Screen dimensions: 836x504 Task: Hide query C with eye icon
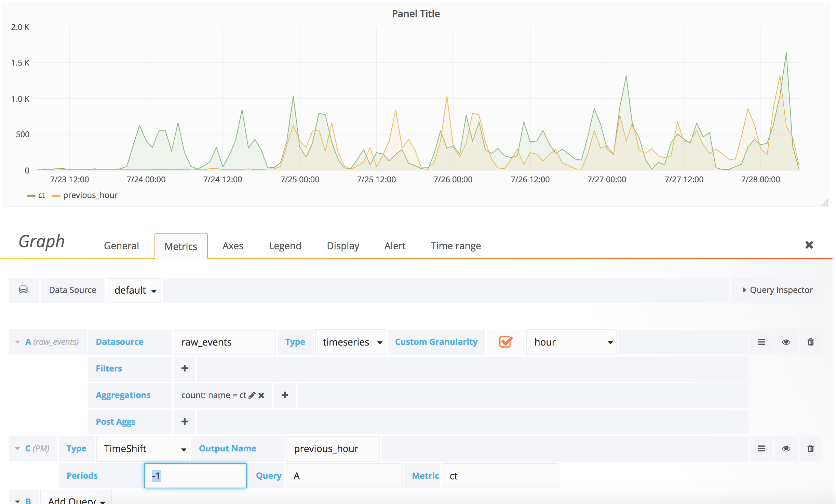pyautogui.click(x=786, y=448)
